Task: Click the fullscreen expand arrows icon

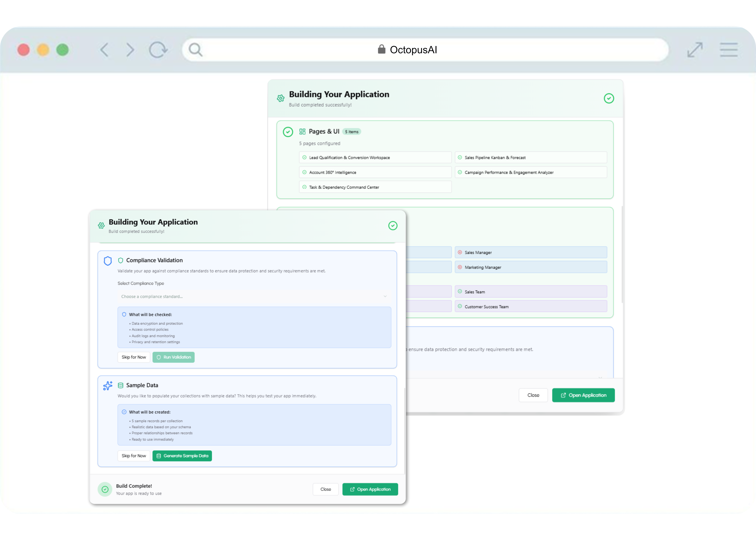Action: [x=695, y=50]
